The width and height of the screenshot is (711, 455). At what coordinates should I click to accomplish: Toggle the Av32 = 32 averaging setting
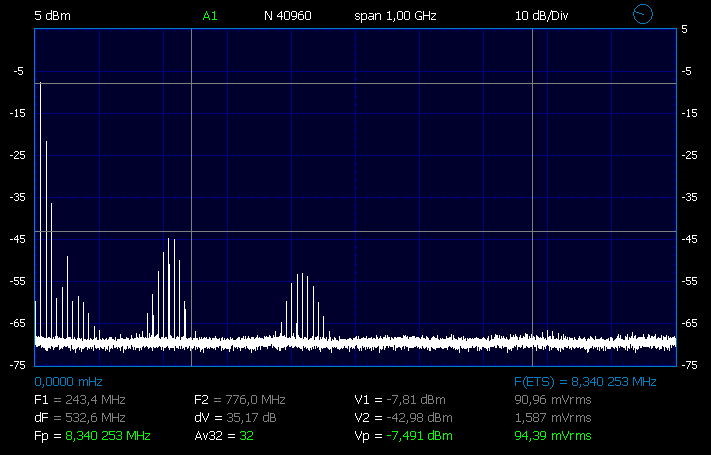[225, 436]
